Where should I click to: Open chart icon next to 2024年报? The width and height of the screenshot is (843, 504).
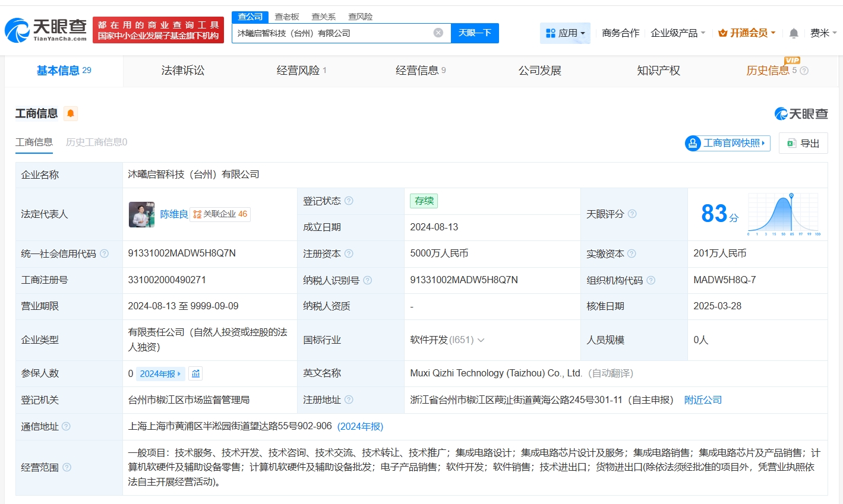pos(195,373)
